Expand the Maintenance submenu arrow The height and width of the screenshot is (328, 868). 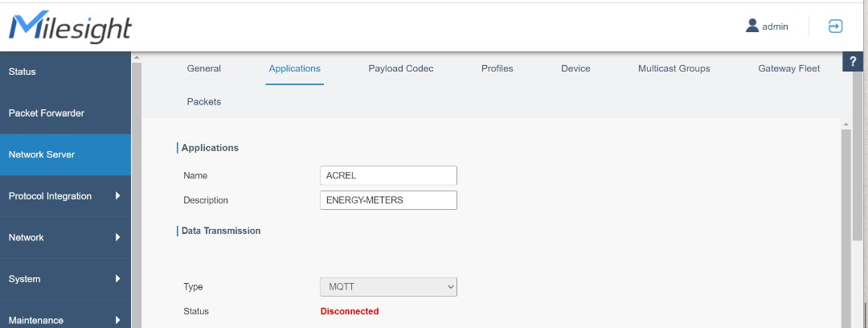point(117,320)
